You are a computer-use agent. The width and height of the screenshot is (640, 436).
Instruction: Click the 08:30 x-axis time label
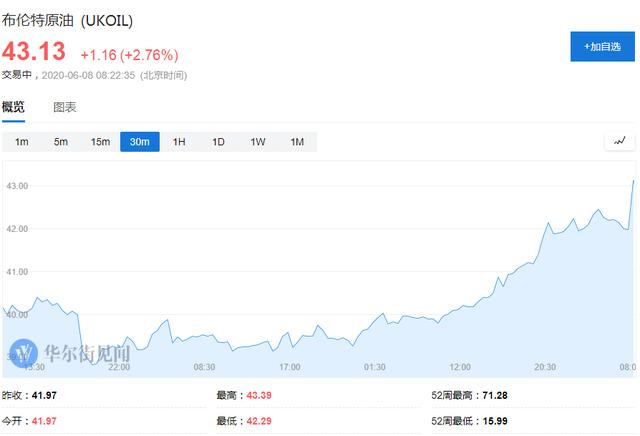pyautogui.click(x=204, y=367)
